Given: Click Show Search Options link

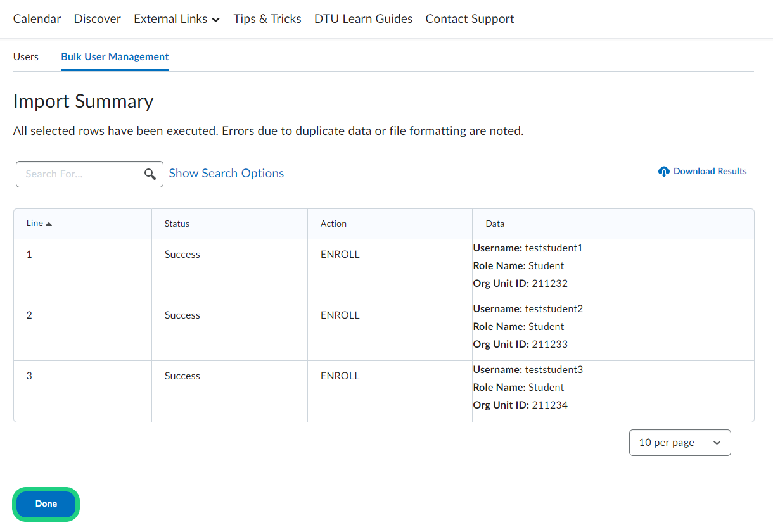Looking at the screenshot, I should (226, 174).
